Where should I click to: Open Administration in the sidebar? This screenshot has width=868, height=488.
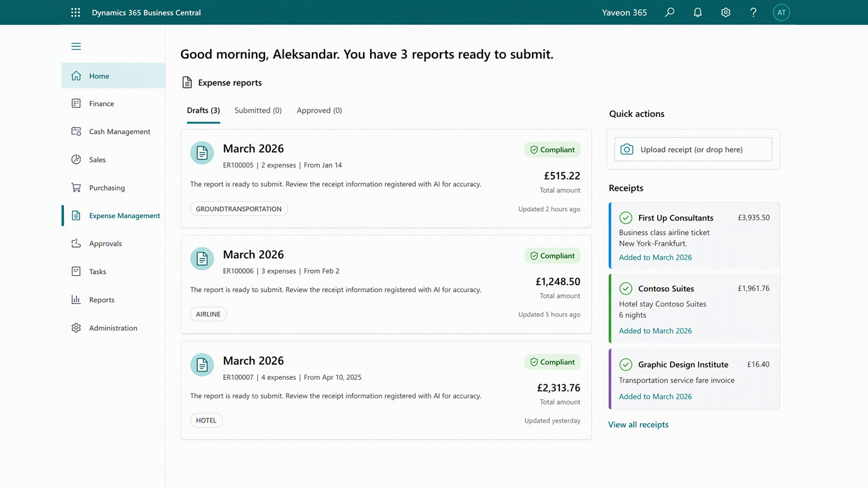pyautogui.click(x=113, y=328)
